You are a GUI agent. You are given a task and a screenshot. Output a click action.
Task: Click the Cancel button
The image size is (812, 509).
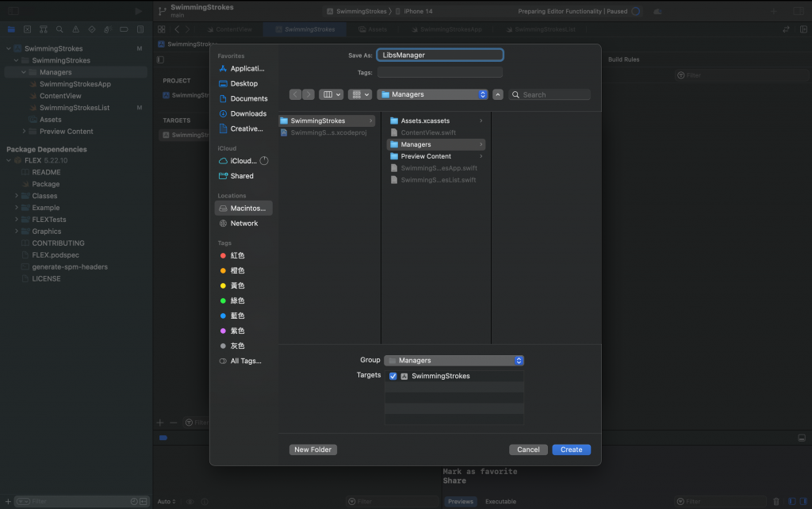528,450
